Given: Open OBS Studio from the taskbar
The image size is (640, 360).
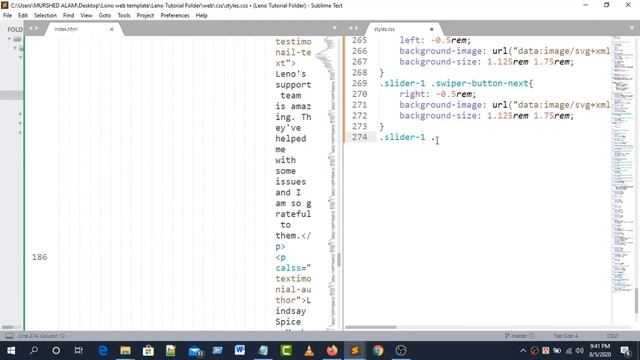Looking at the screenshot, I should point(401,351).
